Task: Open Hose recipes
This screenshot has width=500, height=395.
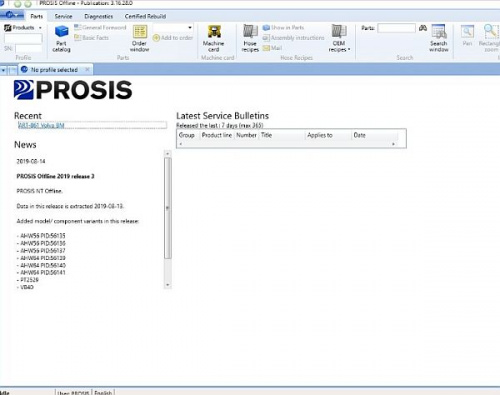Action: click(250, 39)
